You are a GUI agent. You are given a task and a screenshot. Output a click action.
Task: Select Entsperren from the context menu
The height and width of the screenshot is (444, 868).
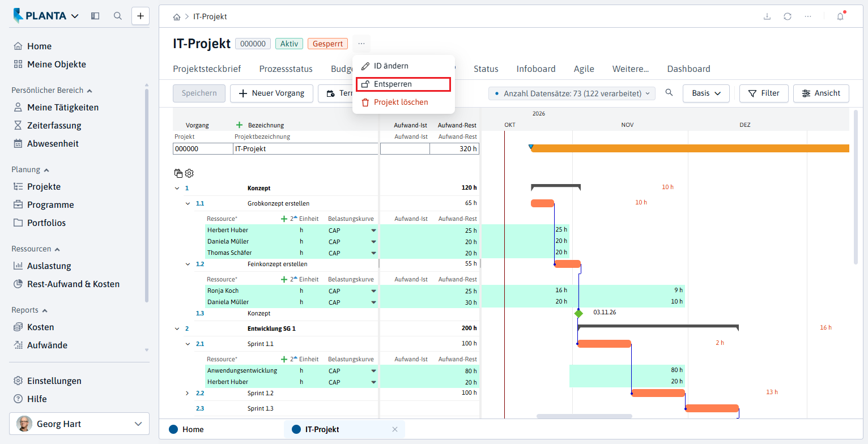pyautogui.click(x=403, y=84)
